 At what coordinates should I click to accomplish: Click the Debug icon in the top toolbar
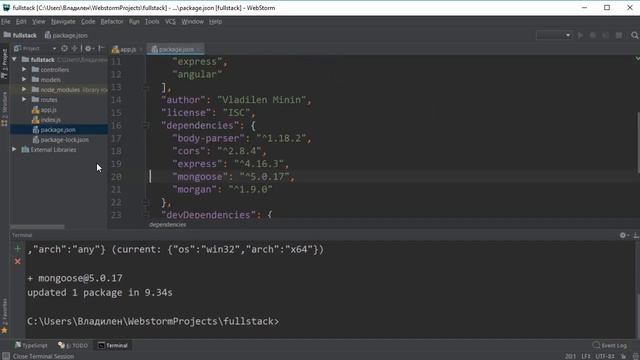point(593,36)
